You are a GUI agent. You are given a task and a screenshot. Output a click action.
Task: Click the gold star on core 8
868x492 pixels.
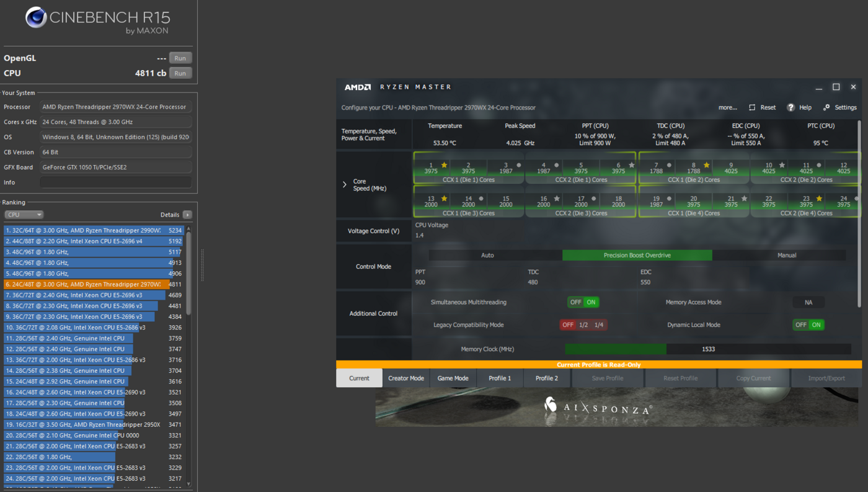(x=706, y=165)
